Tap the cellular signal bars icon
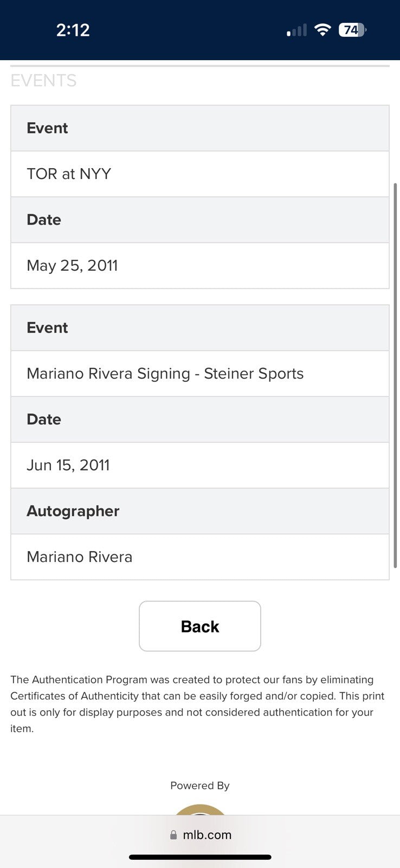The height and width of the screenshot is (868, 400). coord(296,30)
